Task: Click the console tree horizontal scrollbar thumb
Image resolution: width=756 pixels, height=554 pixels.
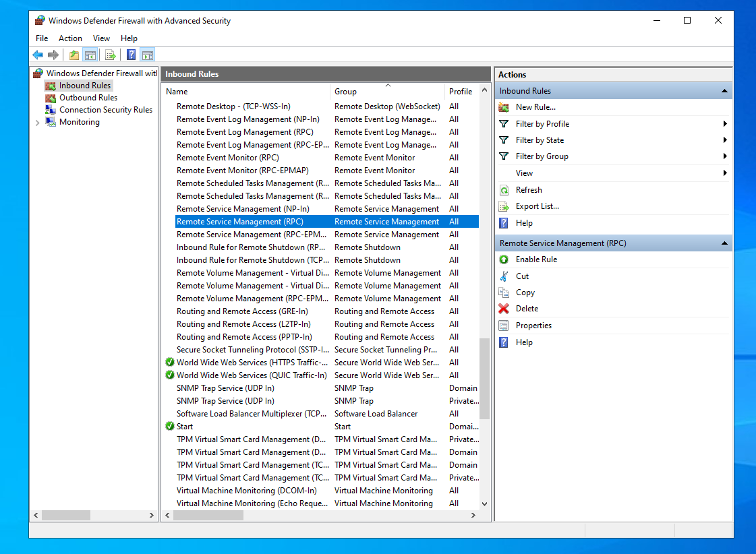Action: pos(66,516)
